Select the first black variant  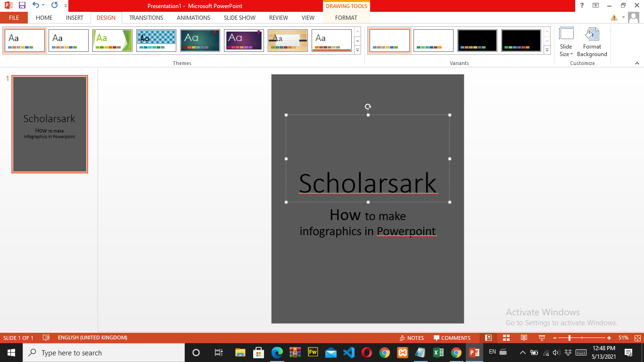[477, 41]
